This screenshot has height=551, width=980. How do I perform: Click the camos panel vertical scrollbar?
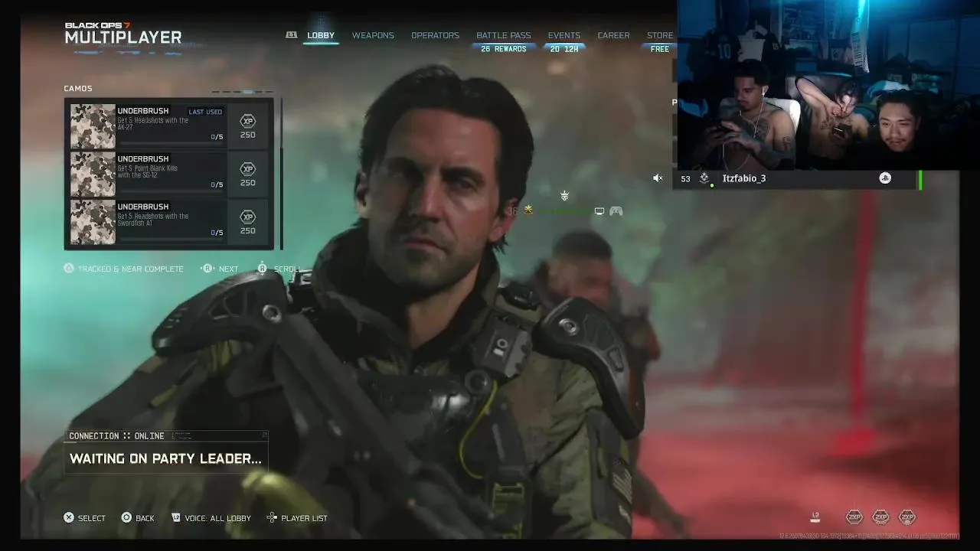(x=281, y=174)
